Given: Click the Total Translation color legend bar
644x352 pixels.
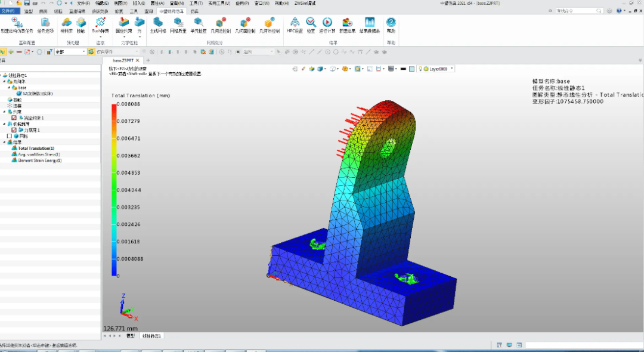Looking at the screenshot, I should (114, 190).
